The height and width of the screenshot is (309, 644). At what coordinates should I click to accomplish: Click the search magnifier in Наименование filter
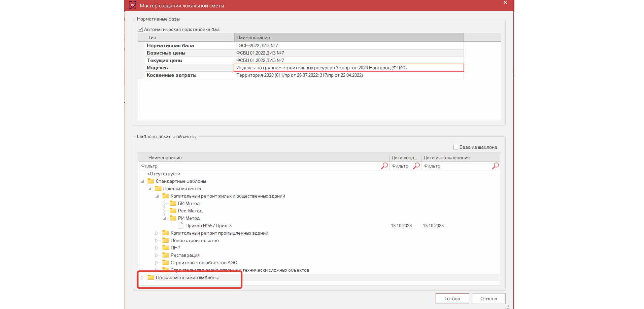tap(384, 166)
